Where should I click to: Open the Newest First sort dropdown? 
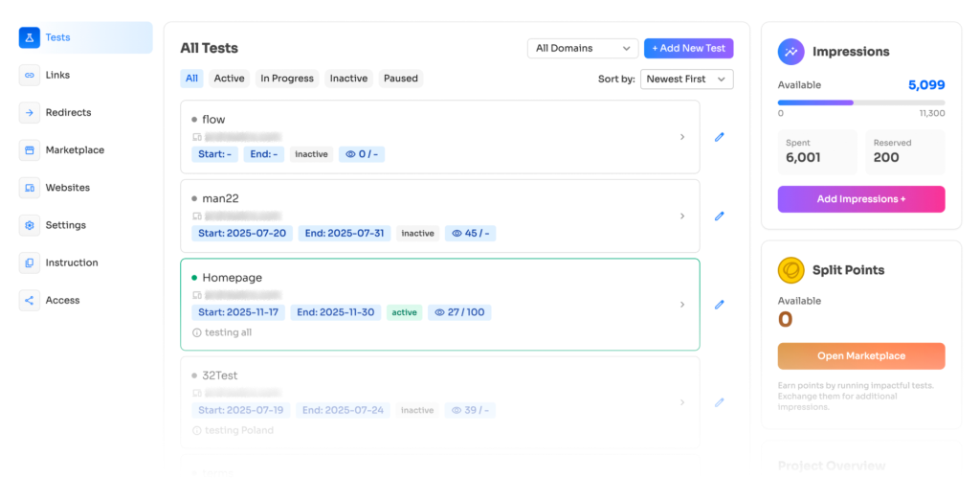(687, 79)
